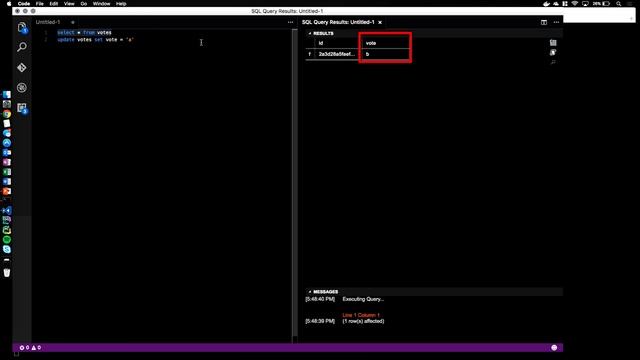640x360 pixels.
Task: Click the unsaved dot on the Untitled-1 tab
Action: pos(73,22)
